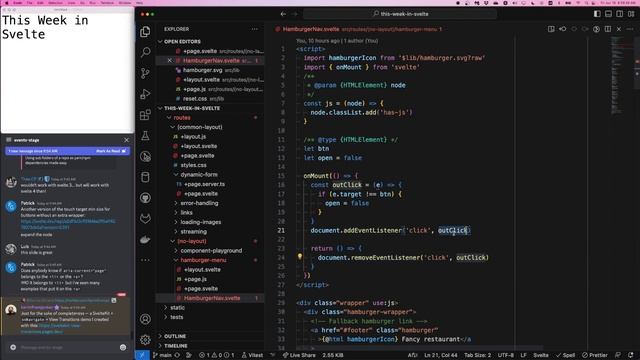Click Tab Size: 2 indicator

tap(478, 355)
